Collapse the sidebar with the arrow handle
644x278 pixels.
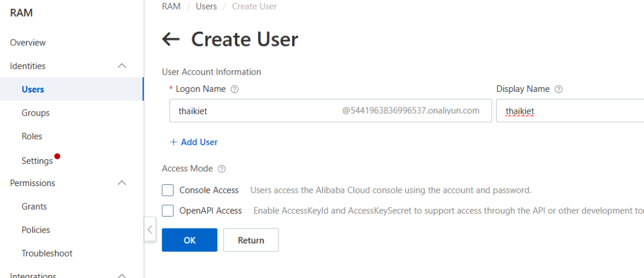click(150, 229)
